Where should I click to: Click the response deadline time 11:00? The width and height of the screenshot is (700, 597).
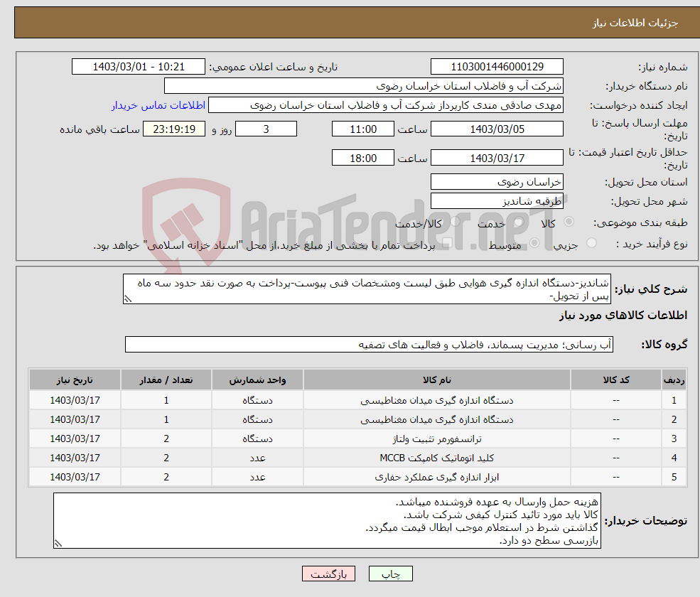(363, 129)
